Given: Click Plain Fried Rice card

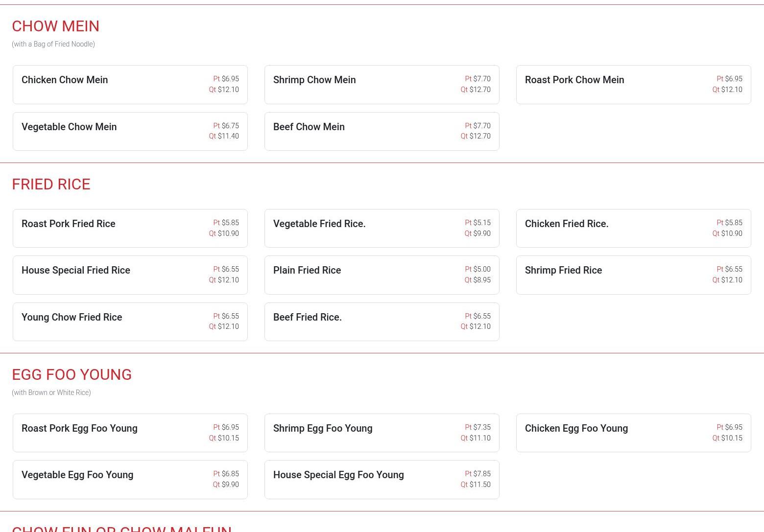Looking at the screenshot, I should [382, 275].
